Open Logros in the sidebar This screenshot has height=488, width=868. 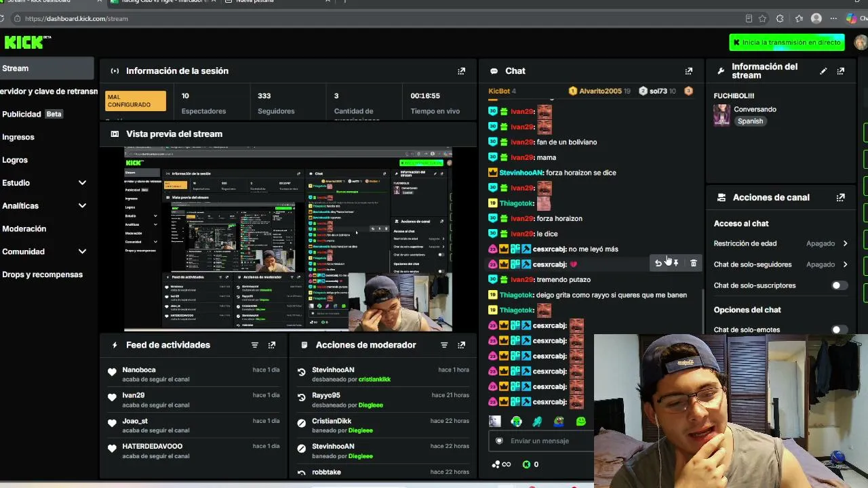click(x=15, y=160)
